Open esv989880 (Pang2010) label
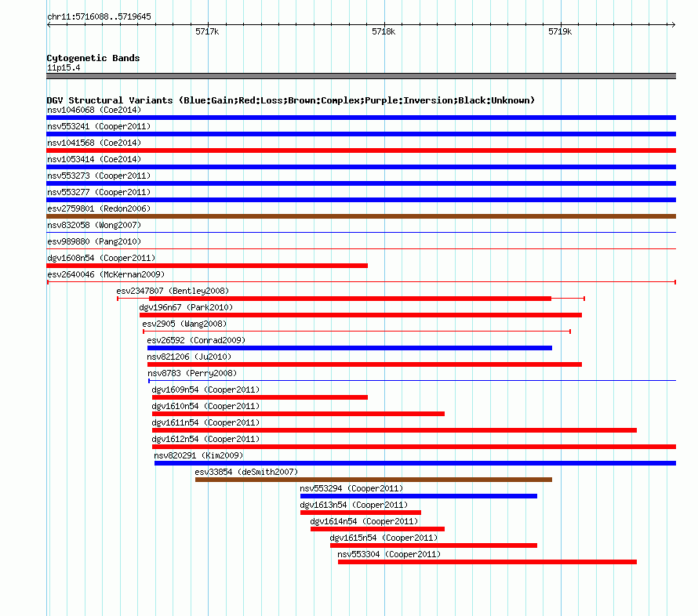 pyautogui.click(x=94, y=241)
